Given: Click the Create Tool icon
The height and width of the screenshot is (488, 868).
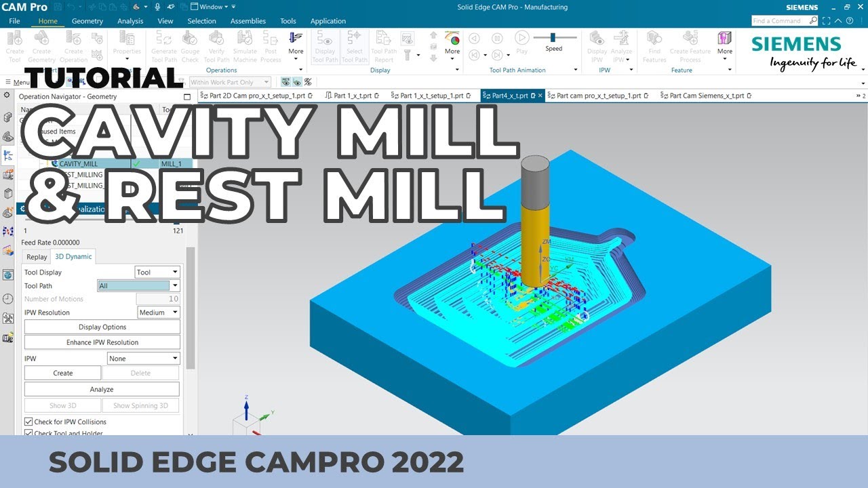Looking at the screenshot, I should [14, 39].
